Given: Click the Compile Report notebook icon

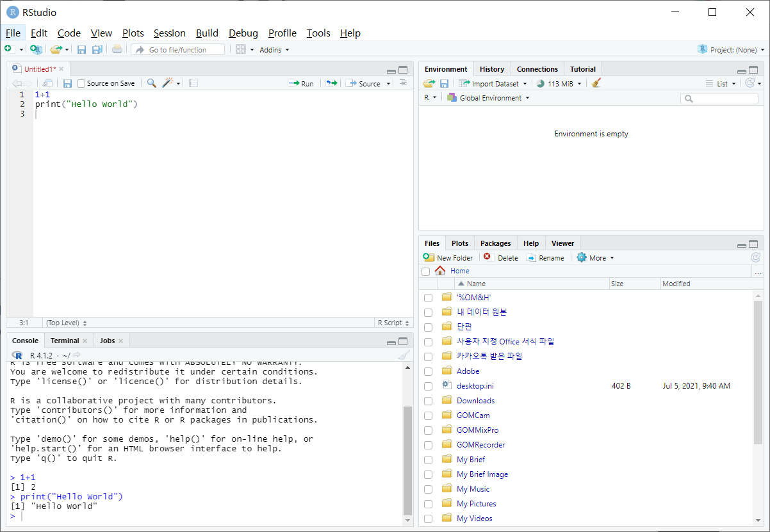Looking at the screenshot, I should click(x=193, y=83).
